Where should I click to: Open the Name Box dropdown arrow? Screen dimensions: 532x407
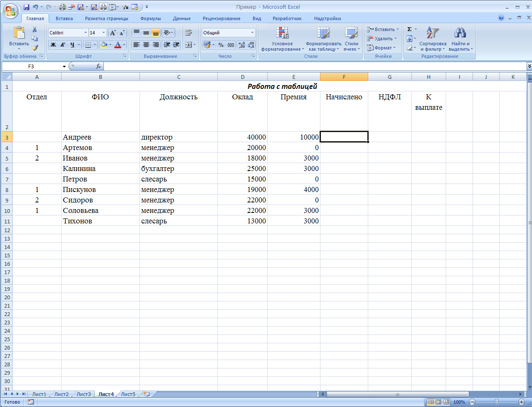(x=64, y=66)
